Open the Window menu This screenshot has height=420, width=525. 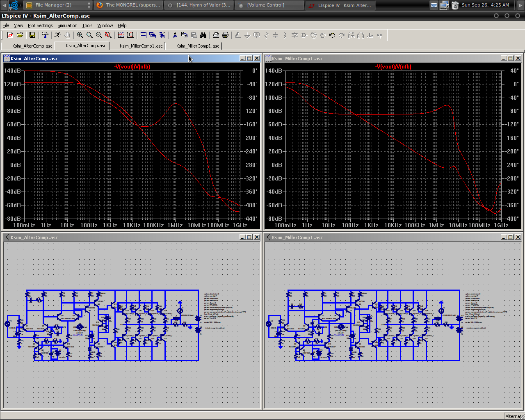pos(105,25)
